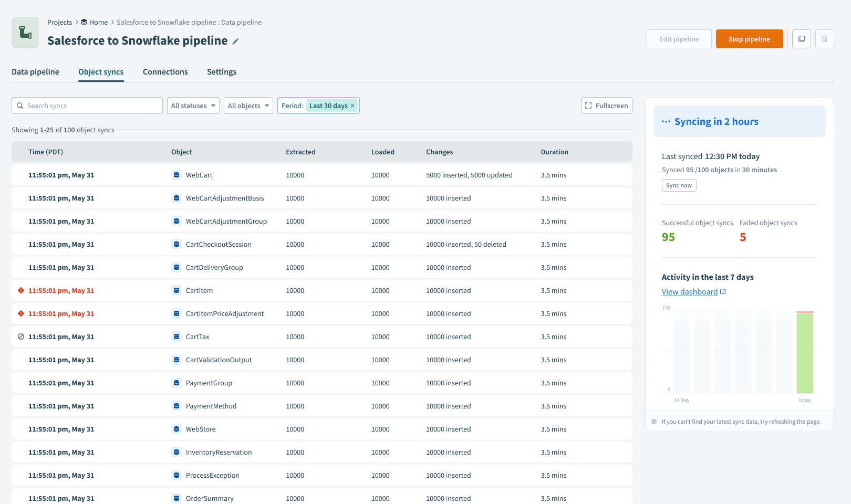Click the red timestamp on the CartItem row
851x504 pixels.
point(61,290)
